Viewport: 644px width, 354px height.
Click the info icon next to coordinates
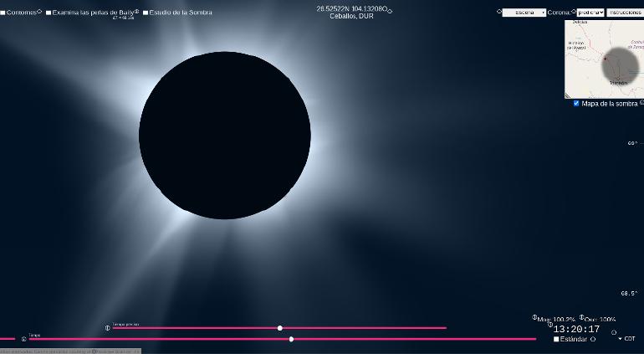[390, 11]
